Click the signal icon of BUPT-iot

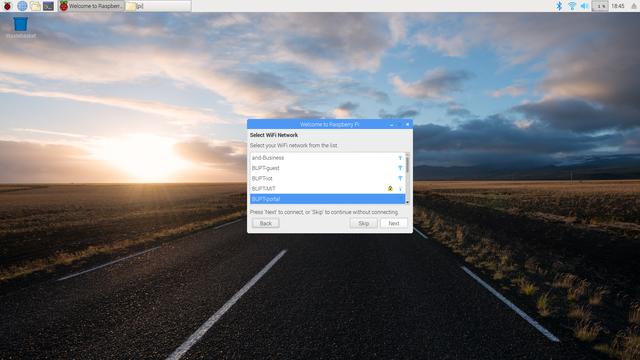400,178
